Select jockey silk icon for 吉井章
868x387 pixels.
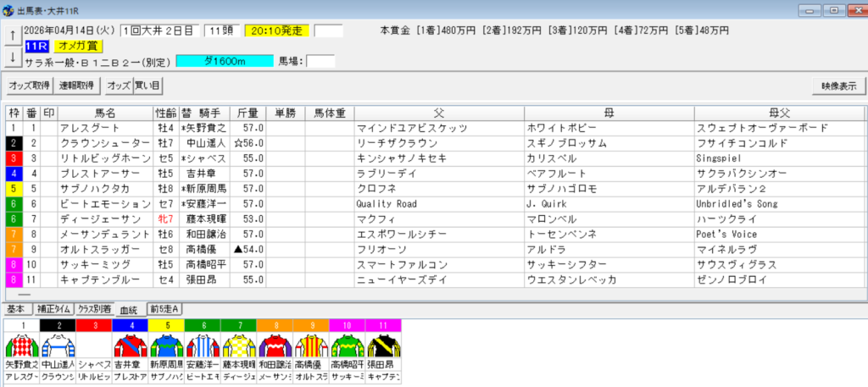click(130, 346)
